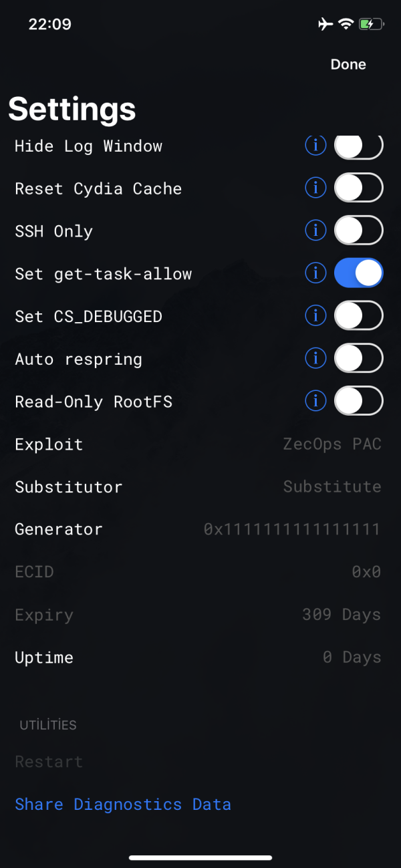Disable Set get-task-allow switch
The height and width of the screenshot is (868, 401).
[358, 273]
